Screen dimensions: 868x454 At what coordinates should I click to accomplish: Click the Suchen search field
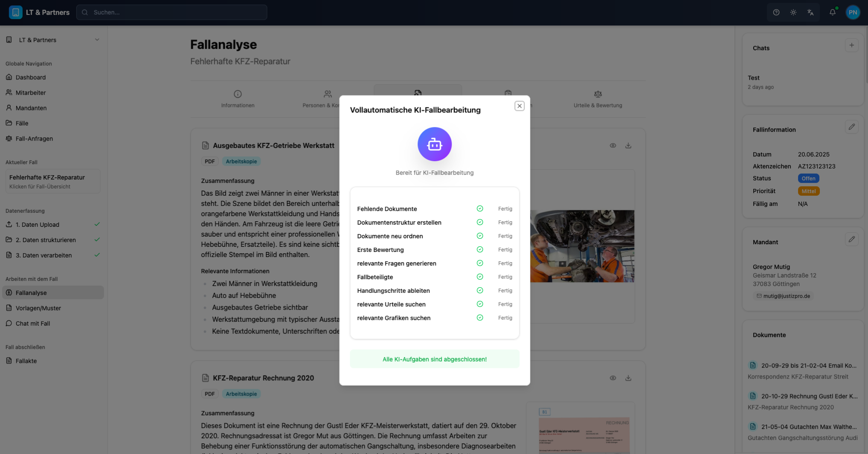[172, 12]
